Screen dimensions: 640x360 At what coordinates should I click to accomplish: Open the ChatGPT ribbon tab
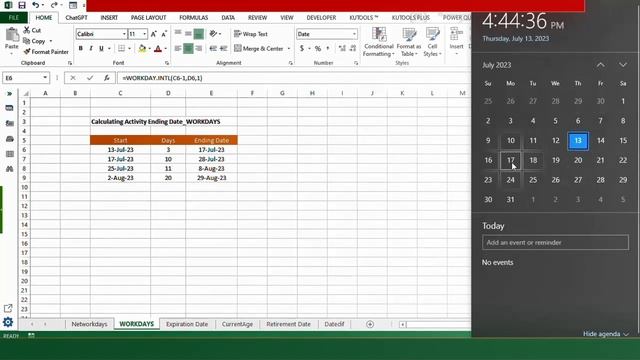76,18
